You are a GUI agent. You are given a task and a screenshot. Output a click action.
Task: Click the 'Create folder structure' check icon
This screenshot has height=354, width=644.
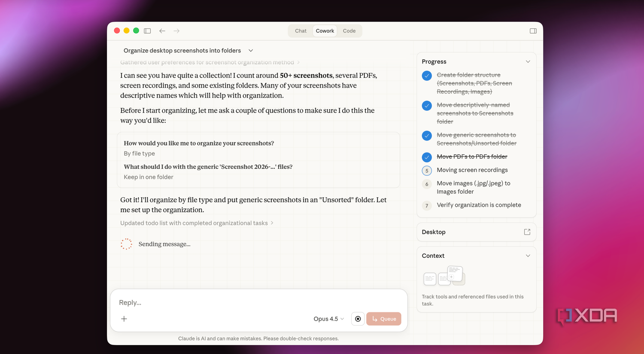point(427,76)
